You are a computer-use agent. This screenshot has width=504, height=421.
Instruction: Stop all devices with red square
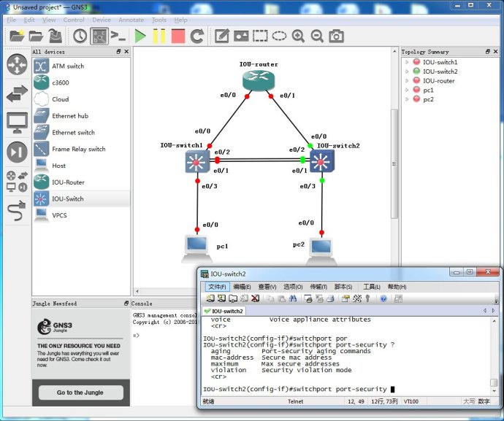pos(178,36)
